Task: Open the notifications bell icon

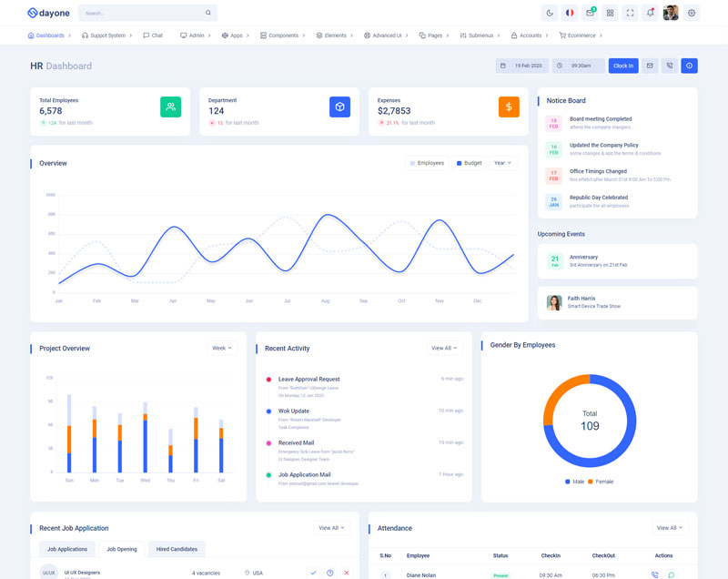Action: 650,13
